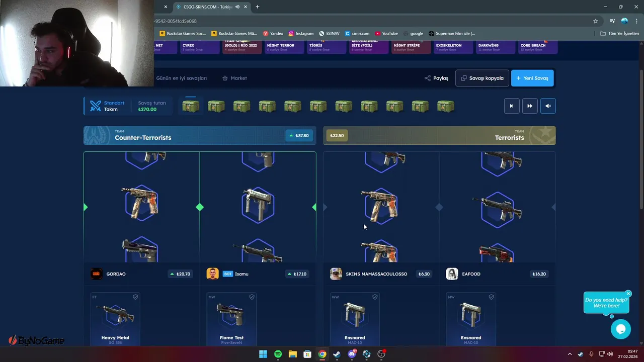Expand hidden system tray icons
The width and height of the screenshot is (644, 362).
570,354
